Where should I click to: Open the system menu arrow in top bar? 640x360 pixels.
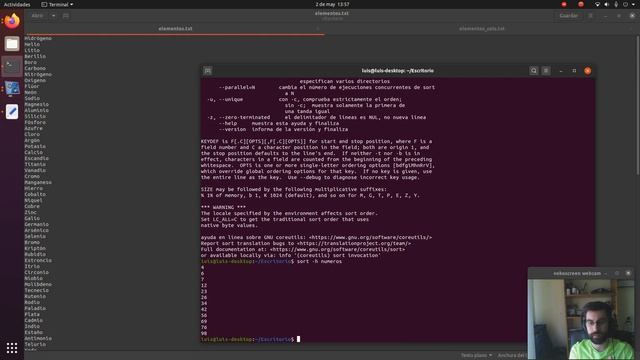pyautogui.click(x=633, y=4)
